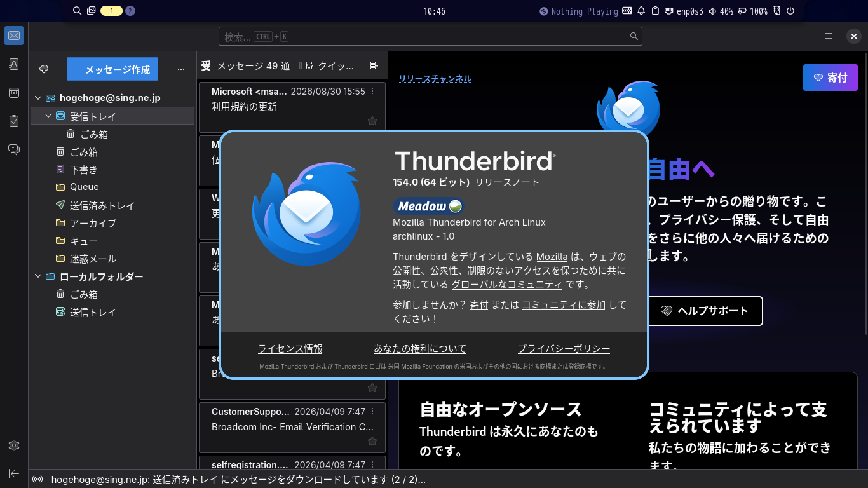Image resolution: width=868 pixels, height=488 pixels.
Task: Click the Mozilla link in About dialog
Action: (552, 257)
